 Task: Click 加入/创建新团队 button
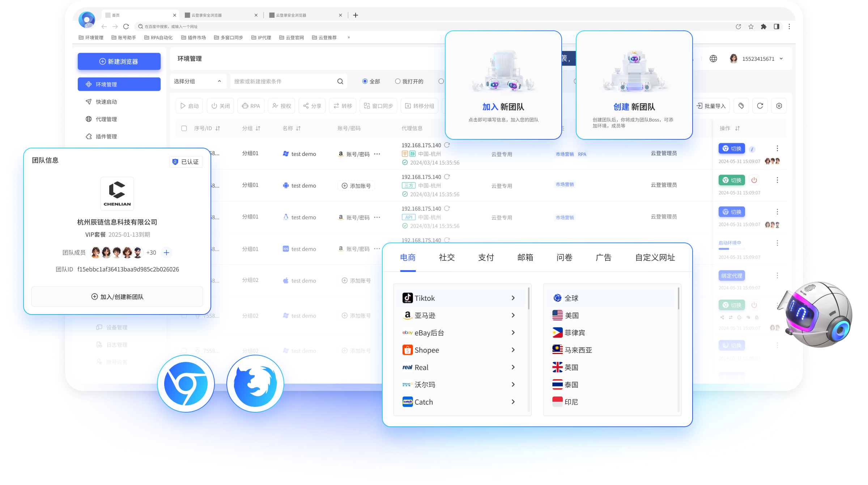tap(117, 297)
